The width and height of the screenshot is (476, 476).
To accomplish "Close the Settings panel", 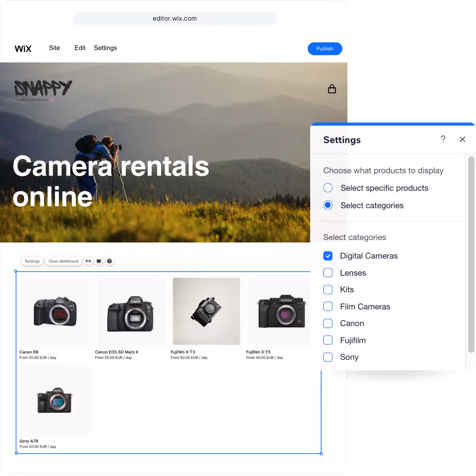I will coord(463,139).
